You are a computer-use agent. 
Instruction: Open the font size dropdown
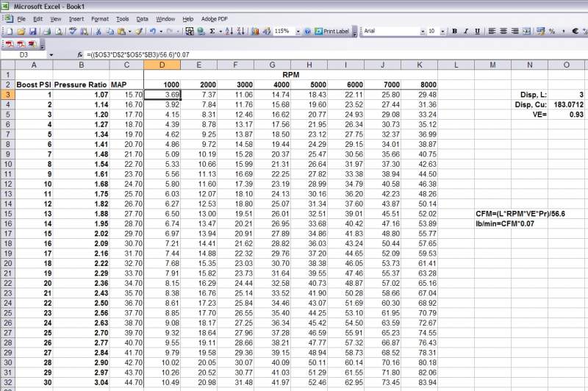coord(442,32)
